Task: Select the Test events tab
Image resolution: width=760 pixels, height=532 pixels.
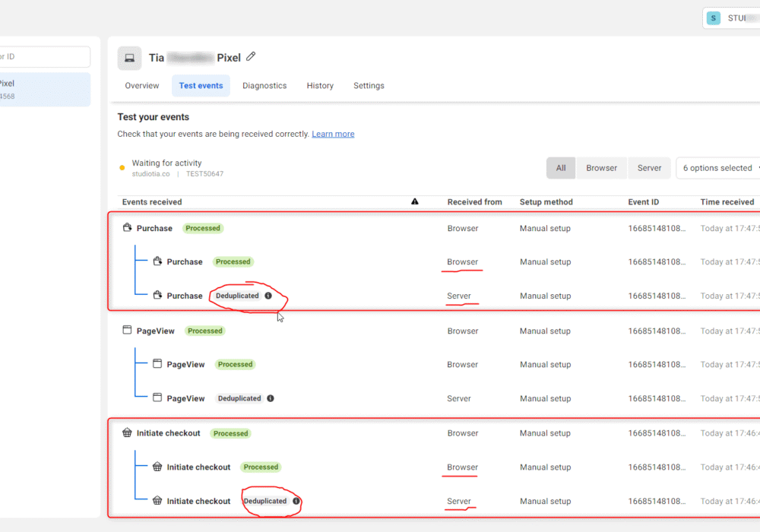Action: click(x=201, y=86)
